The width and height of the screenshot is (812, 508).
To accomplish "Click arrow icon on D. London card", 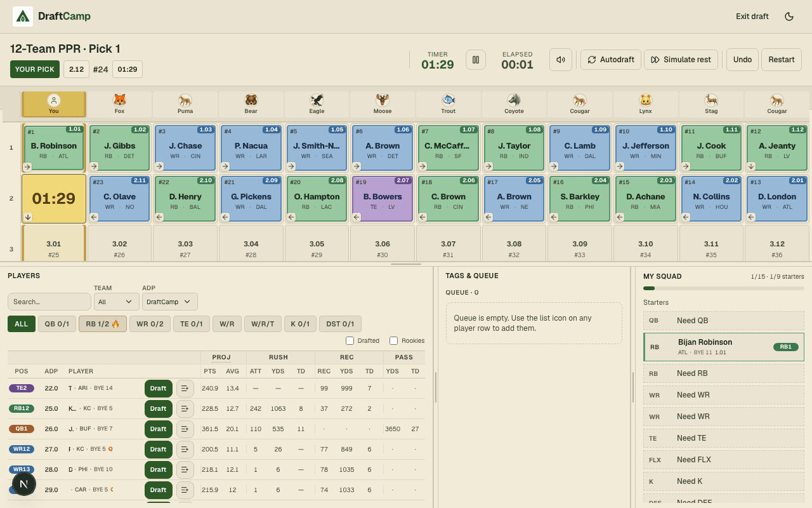I will 752,217.
